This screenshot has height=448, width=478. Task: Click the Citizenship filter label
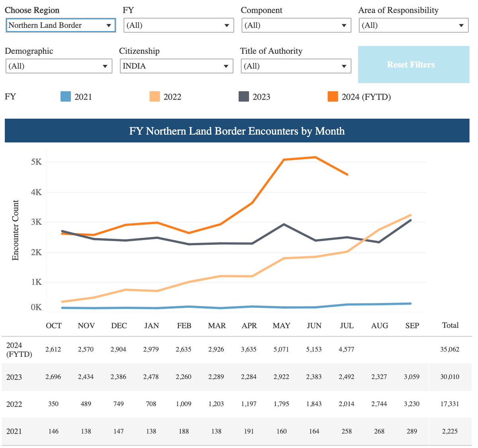[x=139, y=51]
